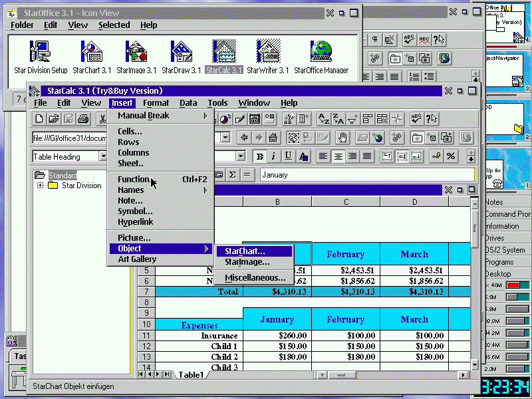Set right alignment in StarCalc toolbar
The image size is (532, 399).
tap(352, 156)
